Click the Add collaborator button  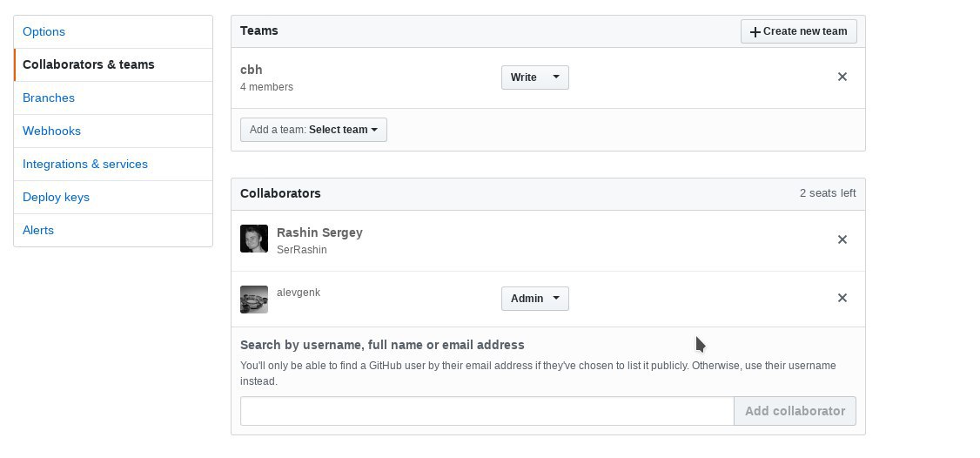(x=795, y=411)
